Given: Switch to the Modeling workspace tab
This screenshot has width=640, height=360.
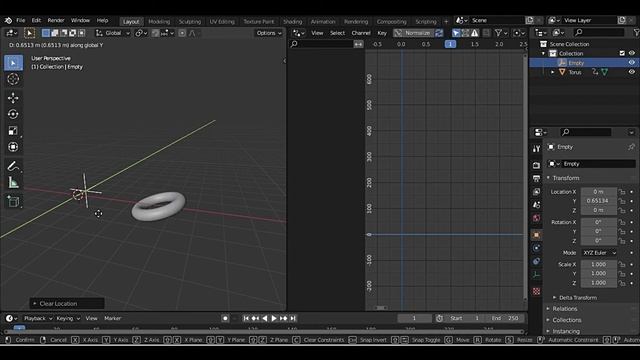Looking at the screenshot, I should click(159, 21).
